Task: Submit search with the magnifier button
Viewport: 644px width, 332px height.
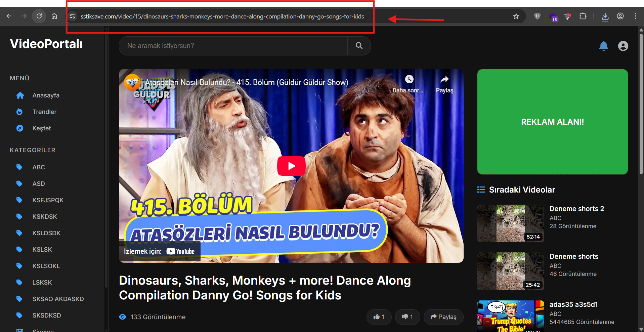Action: point(359,46)
